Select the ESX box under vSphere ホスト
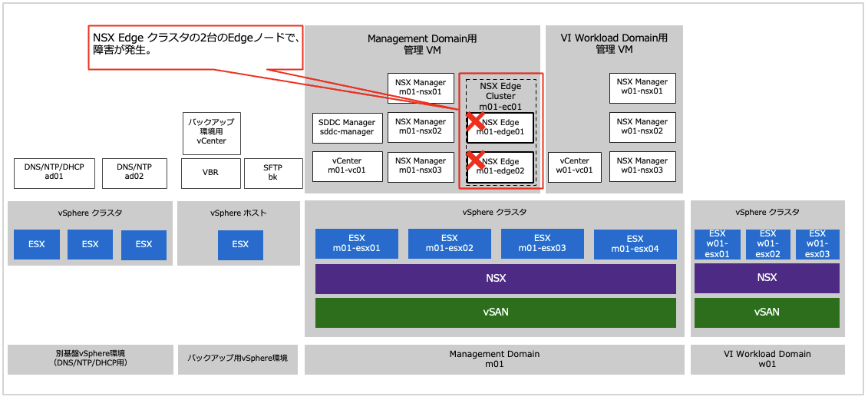This screenshot has width=868, height=400. [x=240, y=245]
